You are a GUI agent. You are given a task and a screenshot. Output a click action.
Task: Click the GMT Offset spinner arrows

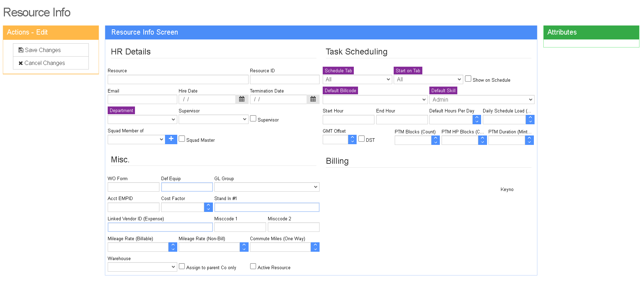click(352, 140)
